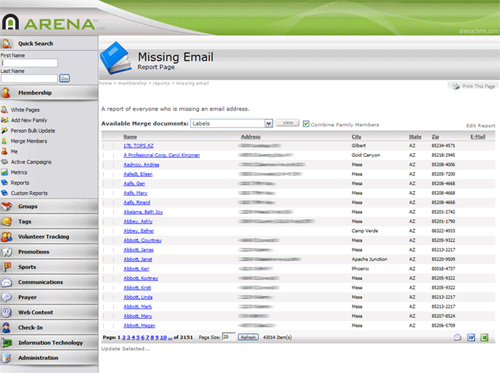Click the Refresh button next to Page Size
Viewport: 500px width, 373px height.
tap(248, 337)
